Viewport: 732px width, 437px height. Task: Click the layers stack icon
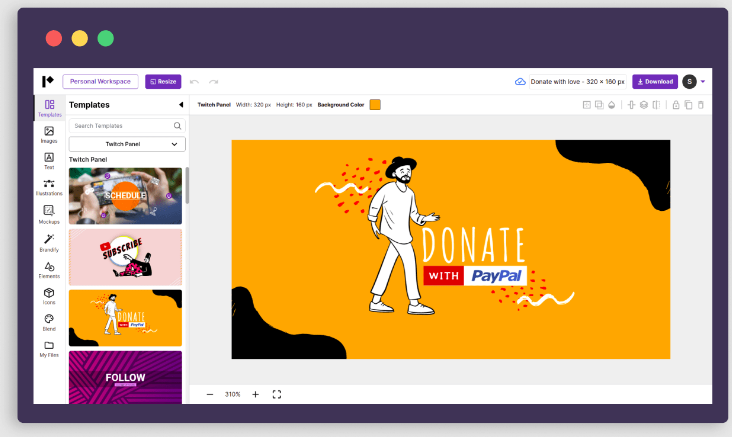click(644, 105)
